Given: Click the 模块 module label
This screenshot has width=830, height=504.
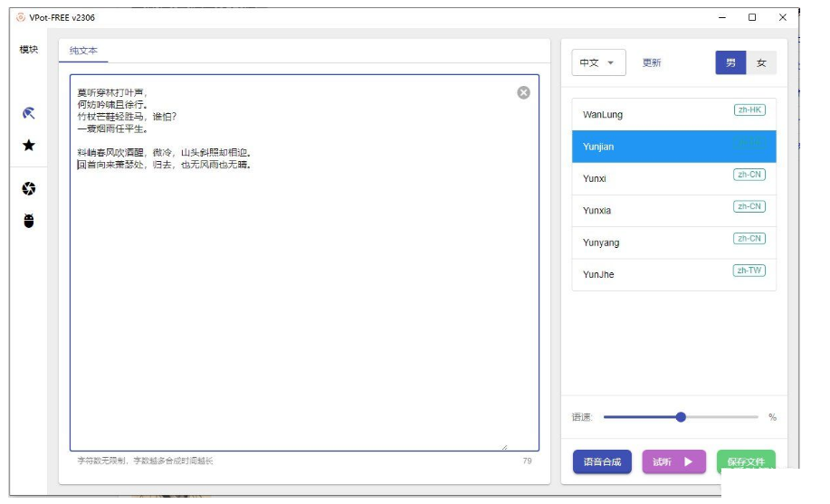Looking at the screenshot, I should click(29, 50).
